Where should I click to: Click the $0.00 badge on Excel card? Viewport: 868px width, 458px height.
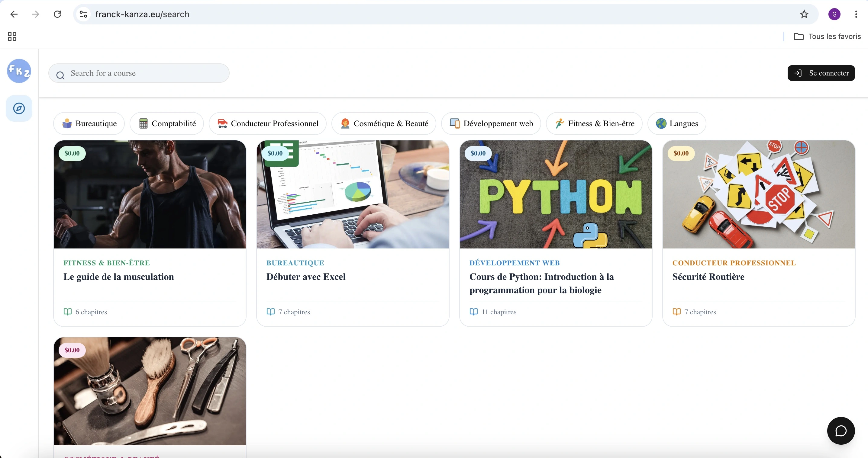click(275, 154)
